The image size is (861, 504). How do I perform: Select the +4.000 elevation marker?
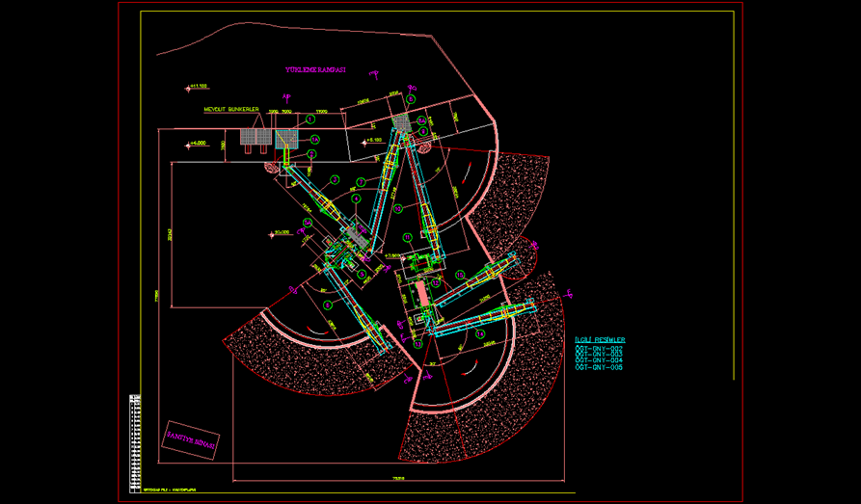(x=197, y=144)
